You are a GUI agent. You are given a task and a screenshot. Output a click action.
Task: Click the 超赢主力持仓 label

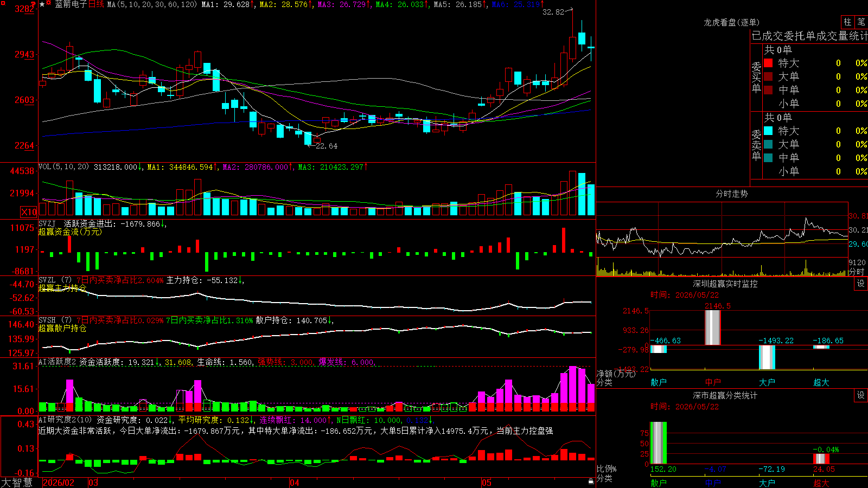(x=62, y=288)
